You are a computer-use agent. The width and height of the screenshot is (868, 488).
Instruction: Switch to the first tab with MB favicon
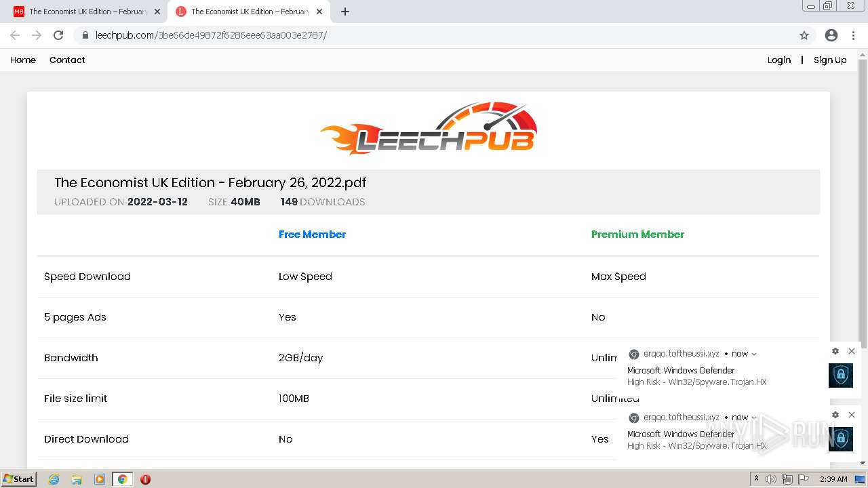pos(87,12)
